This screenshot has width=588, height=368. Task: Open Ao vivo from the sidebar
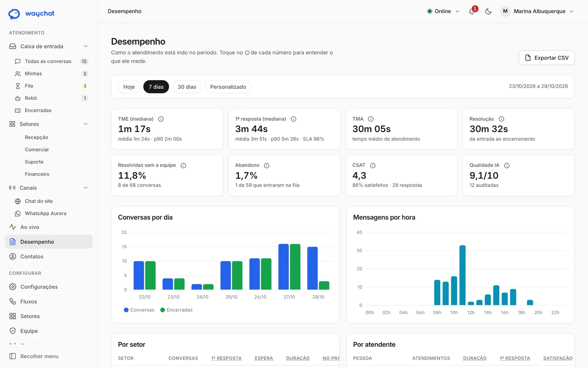(x=49, y=227)
